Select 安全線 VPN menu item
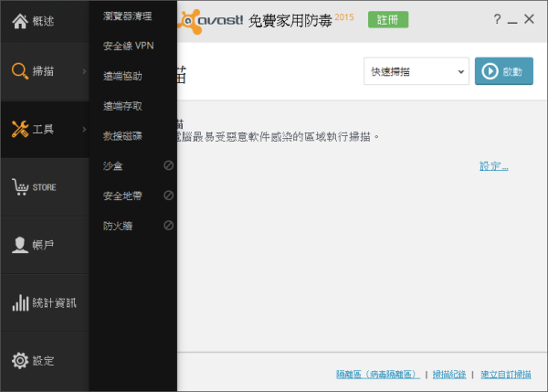The height and width of the screenshot is (392, 548). click(x=128, y=46)
